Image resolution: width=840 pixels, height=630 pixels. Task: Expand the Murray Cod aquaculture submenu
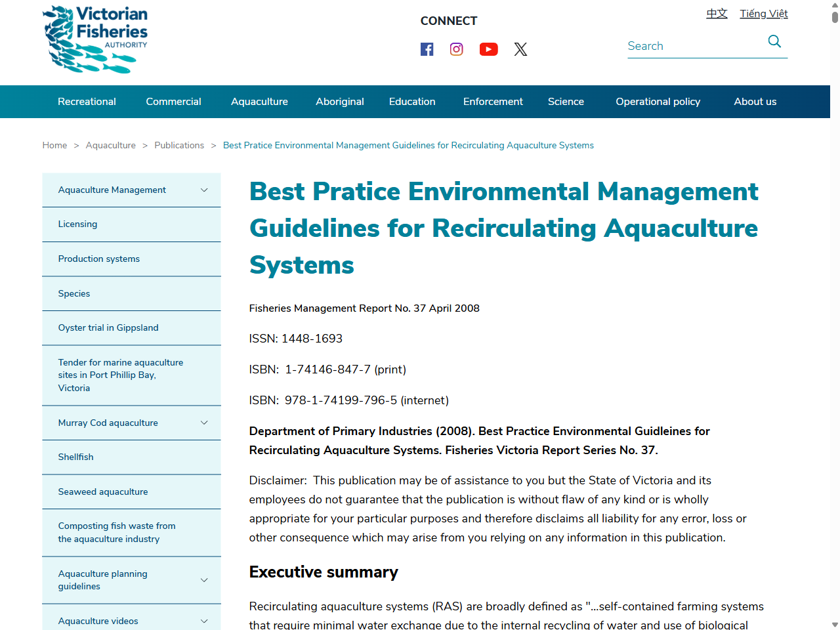pyautogui.click(x=204, y=423)
